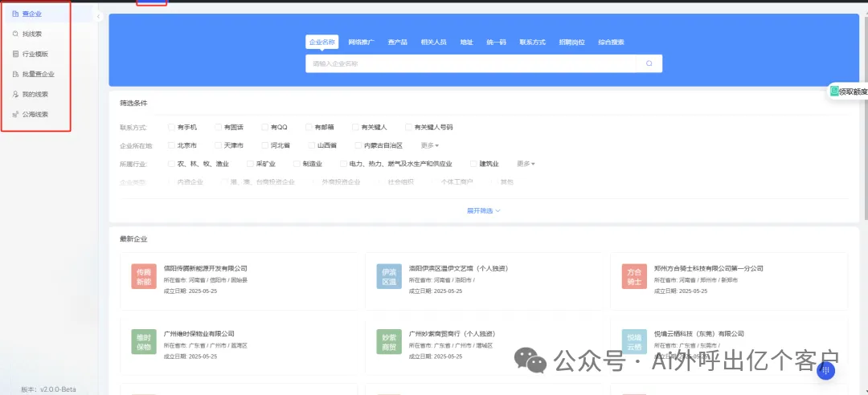868x395 pixels.
Task: Switch to the 相关人员 search tab
Action: (433, 42)
